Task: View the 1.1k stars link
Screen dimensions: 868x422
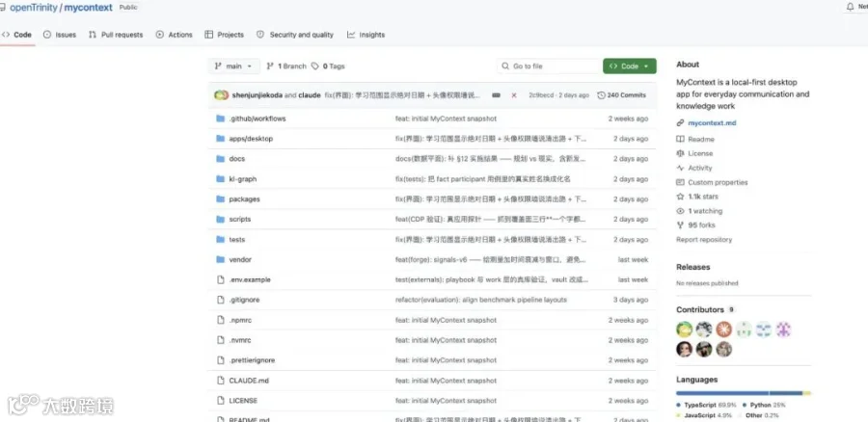Action: pos(703,197)
